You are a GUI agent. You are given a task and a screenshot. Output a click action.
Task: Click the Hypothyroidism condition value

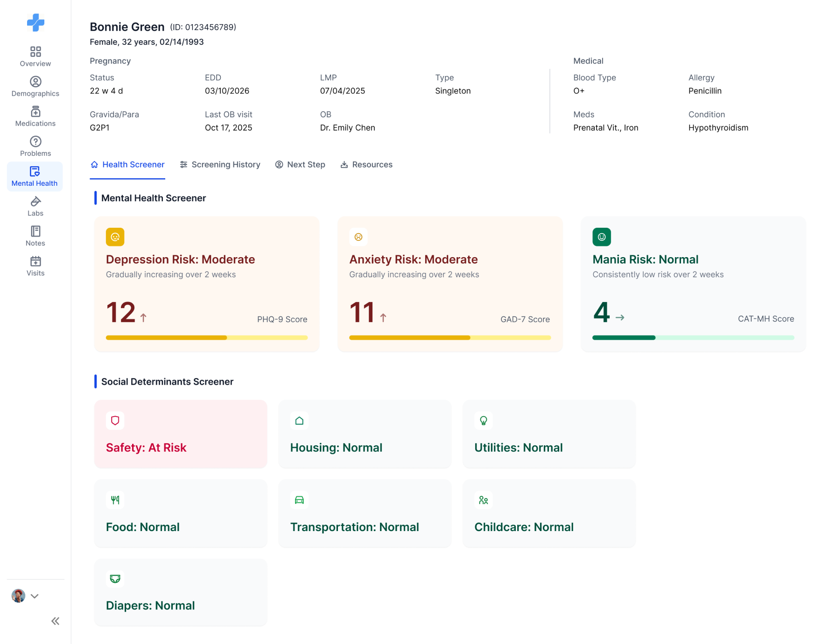tap(718, 128)
